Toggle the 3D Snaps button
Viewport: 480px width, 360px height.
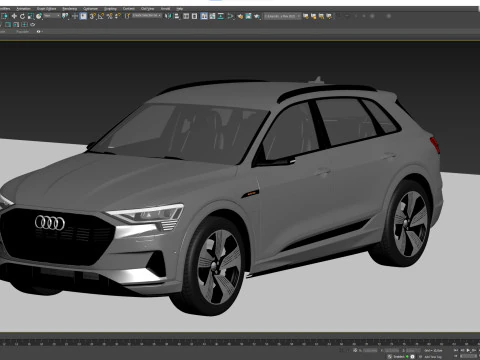pos(93,16)
